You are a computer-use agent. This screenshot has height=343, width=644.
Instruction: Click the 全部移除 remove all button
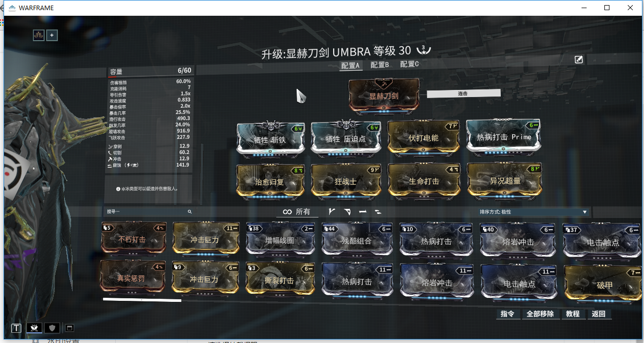tap(540, 314)
